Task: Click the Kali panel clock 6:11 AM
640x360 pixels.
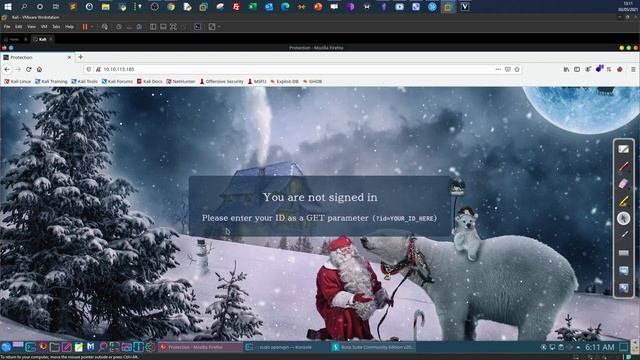Action: tap(600, 347)
